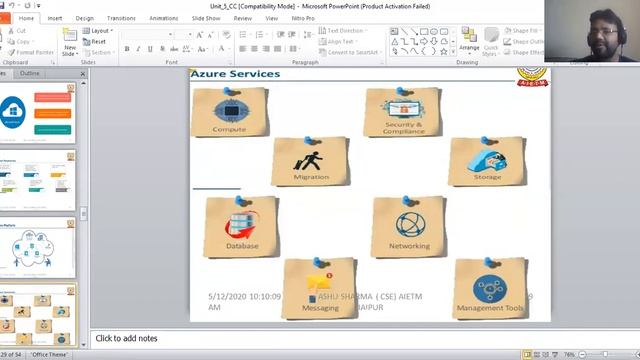Open the Insert ribbon tab
Image resolution: width=640 pixels, height=360 pixels.
(x=55, y=18)
